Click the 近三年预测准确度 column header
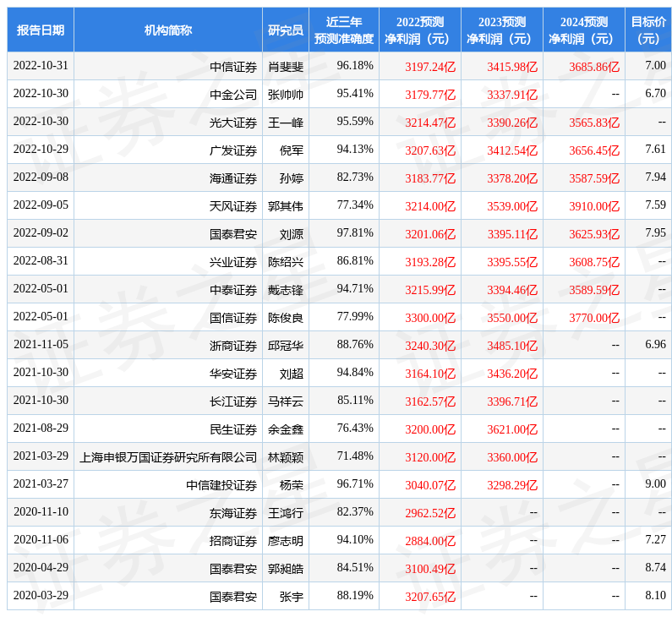The height and width of the screenshot is (617, 672). coord(344,30)
